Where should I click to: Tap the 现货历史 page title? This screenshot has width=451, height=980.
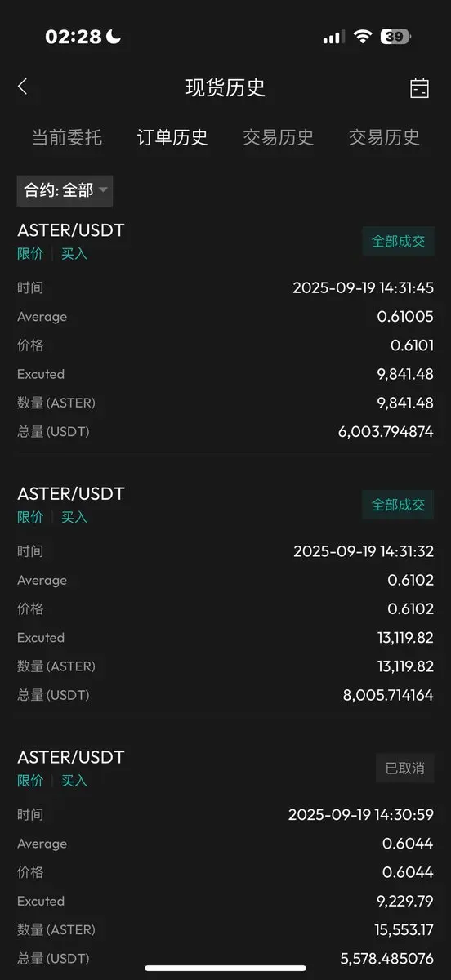(x=225, y=87)
